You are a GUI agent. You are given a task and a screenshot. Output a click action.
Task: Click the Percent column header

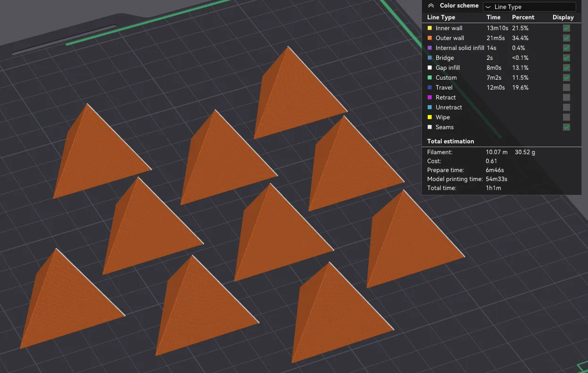click(523, 17)
